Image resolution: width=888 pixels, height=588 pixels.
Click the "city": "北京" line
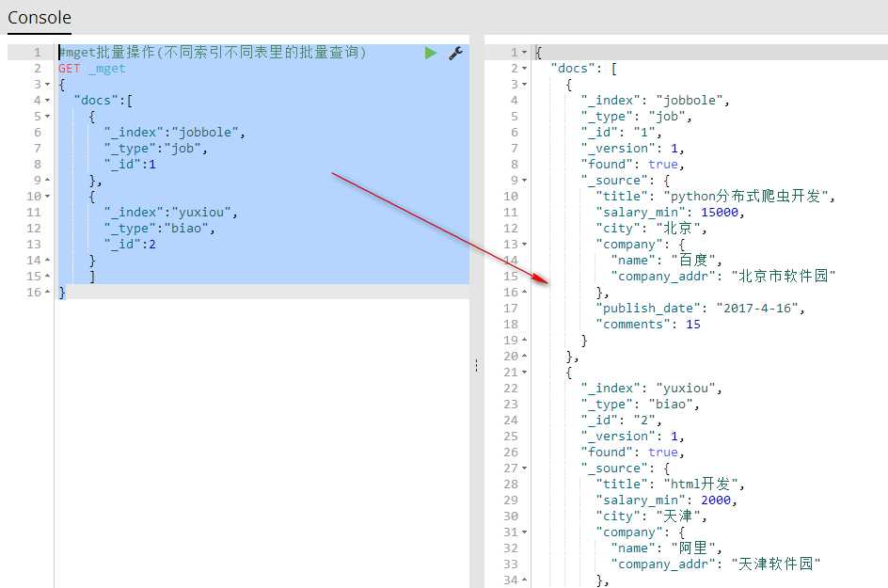click(651, 229)
